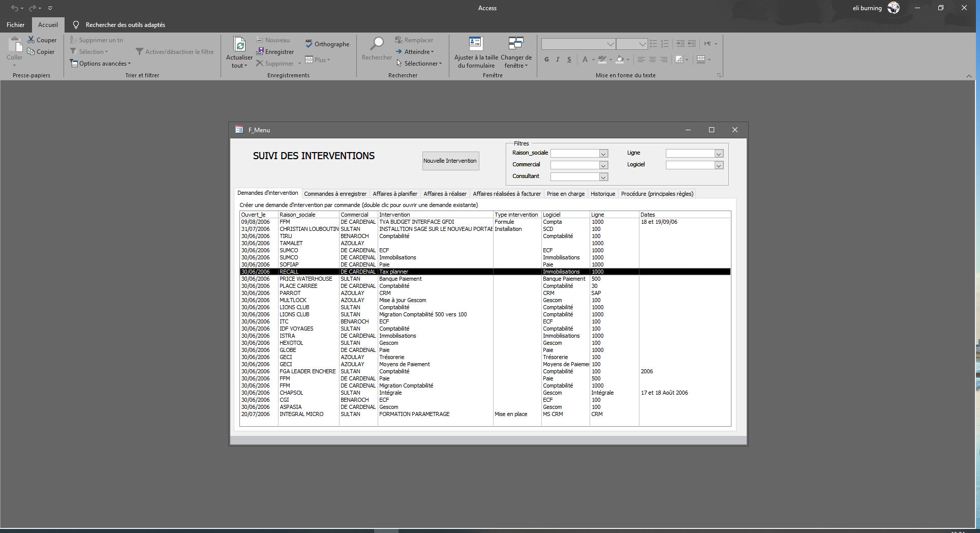Image resolution: width=980 pixels, height=533 pixels.
Task: Click the Couper scissors command
Action: (x=42, y=40)
